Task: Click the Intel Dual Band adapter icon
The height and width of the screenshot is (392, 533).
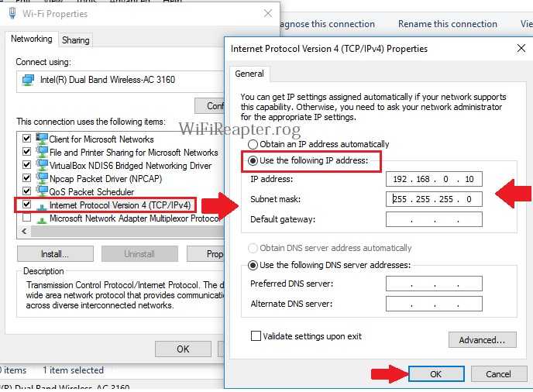Action: 28,79
